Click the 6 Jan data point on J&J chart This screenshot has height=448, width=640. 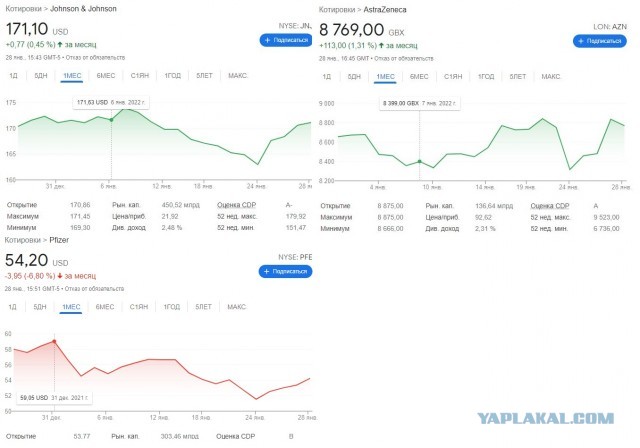(111, 120)
